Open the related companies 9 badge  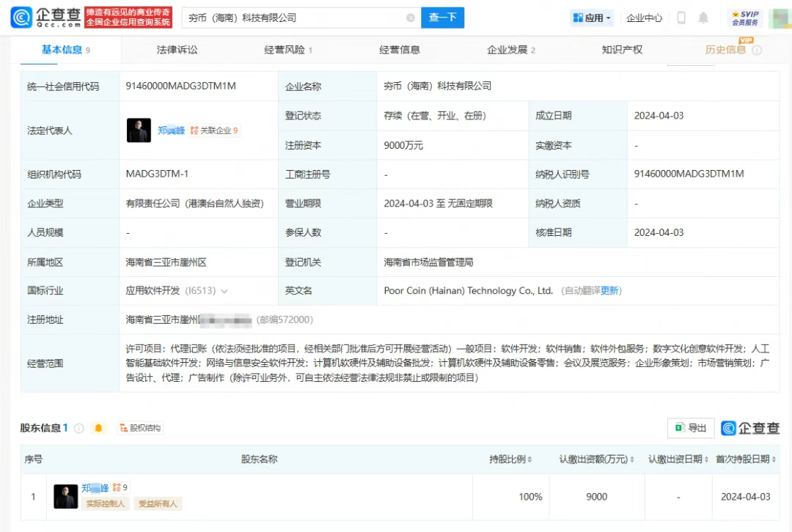214,130
